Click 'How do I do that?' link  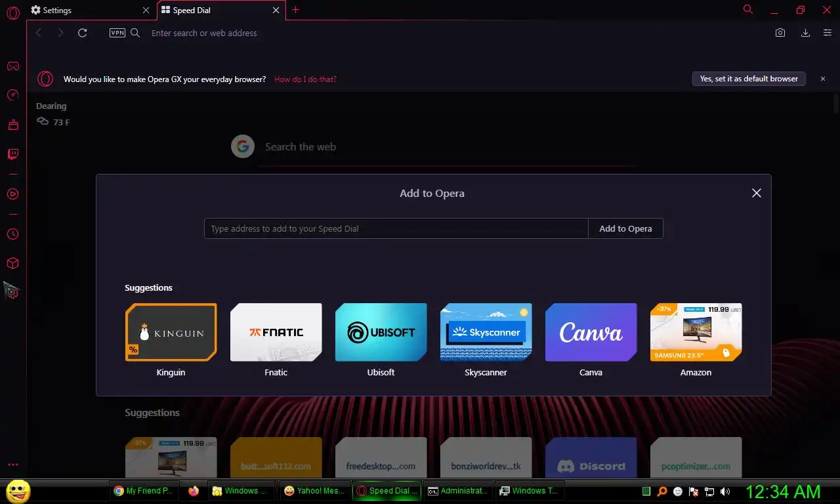click(x=305, y=79)
